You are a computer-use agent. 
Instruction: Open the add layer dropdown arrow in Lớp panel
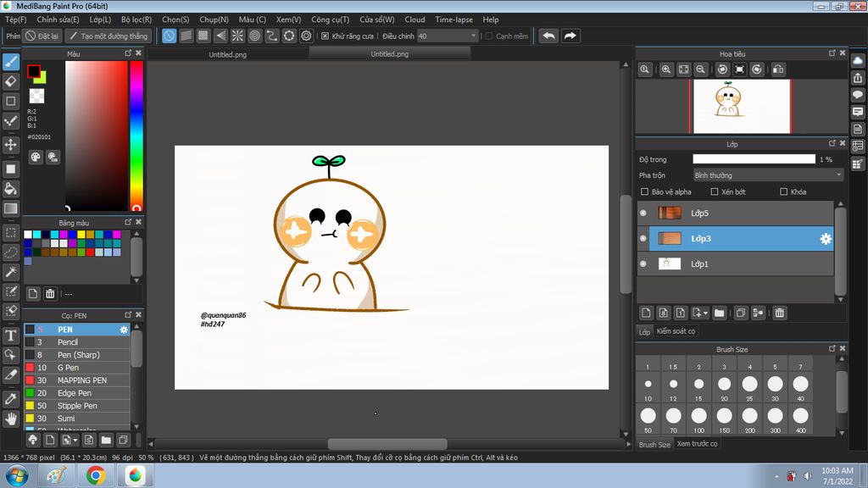(705, 313)
